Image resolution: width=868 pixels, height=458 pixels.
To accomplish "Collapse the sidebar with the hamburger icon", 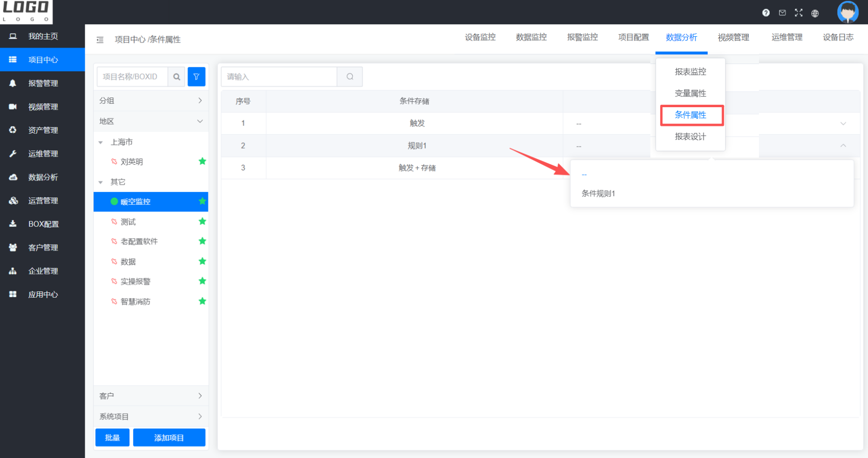I will coord(100,40).
